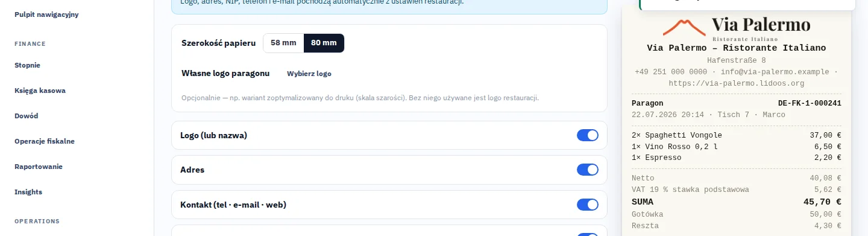Click Via Palermo logo on receipt preview
The width and height of the screenshot is (868, 236).
[737, 28]
